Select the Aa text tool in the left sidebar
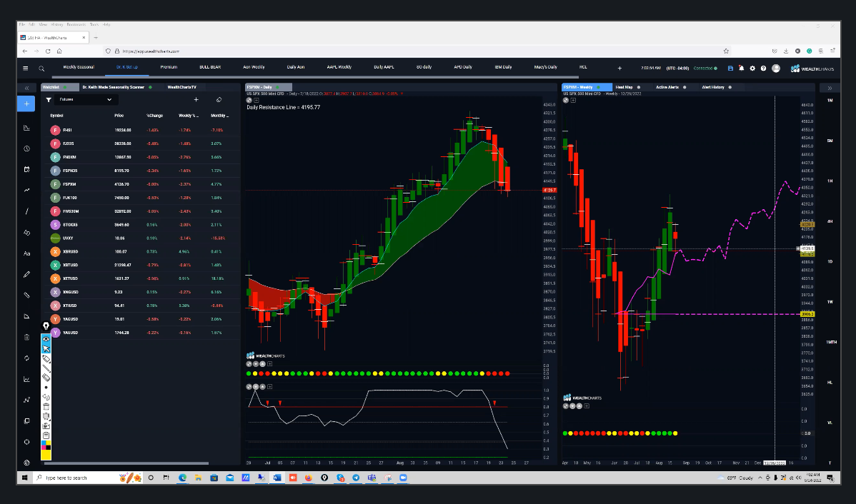Viewport: 856px width, 504px height. (x=26, y=253)
